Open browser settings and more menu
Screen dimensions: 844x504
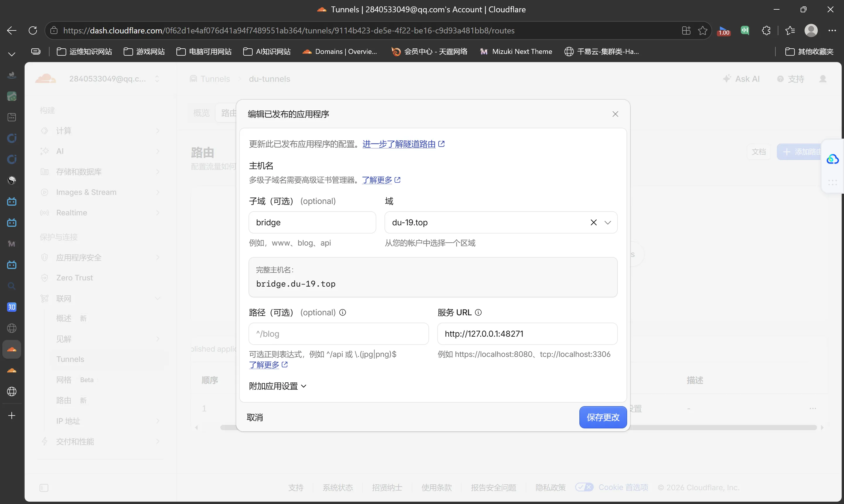[832, 30]
